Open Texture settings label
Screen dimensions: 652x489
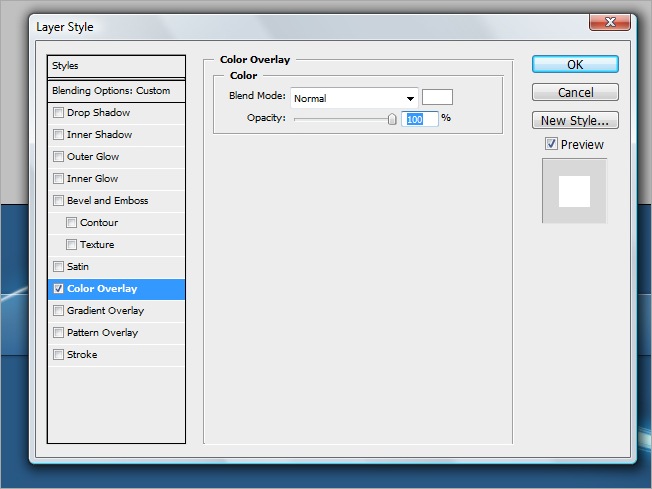(x=97, y=245)
